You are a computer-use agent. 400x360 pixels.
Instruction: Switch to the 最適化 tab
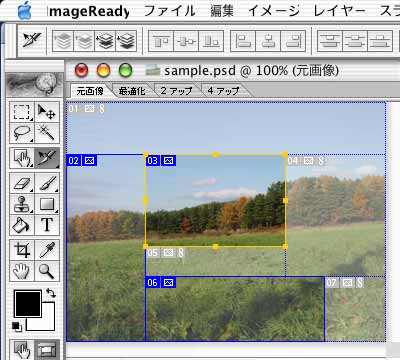pos(132,91)
